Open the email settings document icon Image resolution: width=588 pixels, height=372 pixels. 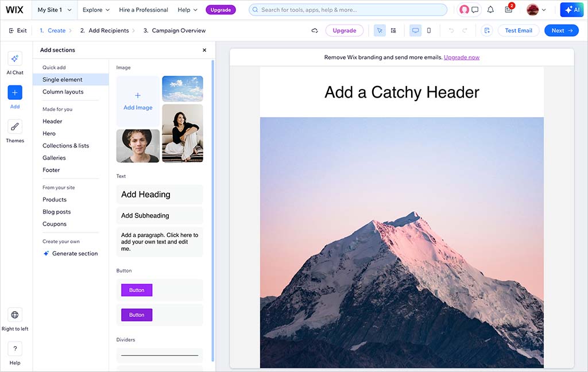(487, 30)
